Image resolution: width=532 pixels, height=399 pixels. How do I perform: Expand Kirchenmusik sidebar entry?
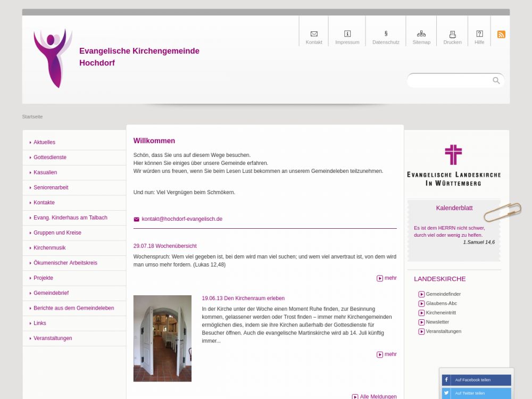pos(49,248)
